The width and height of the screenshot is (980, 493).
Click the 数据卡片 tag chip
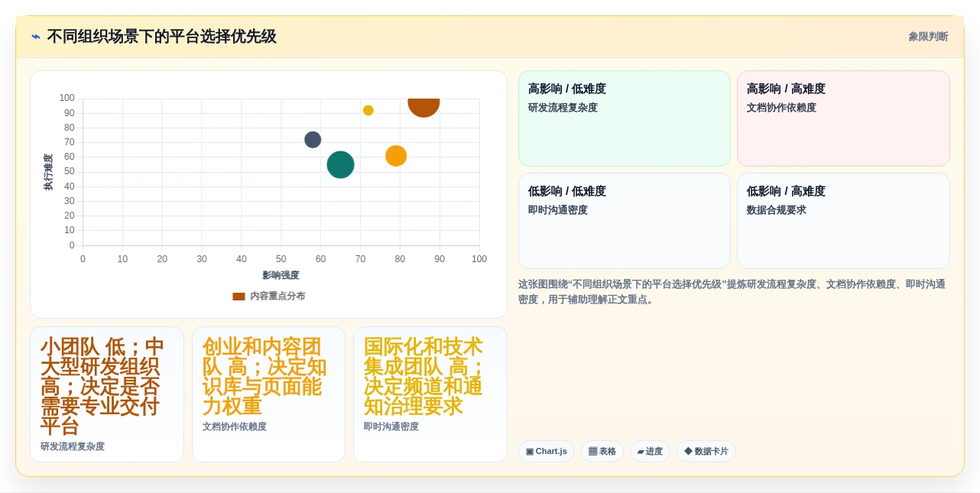point(706,451)
